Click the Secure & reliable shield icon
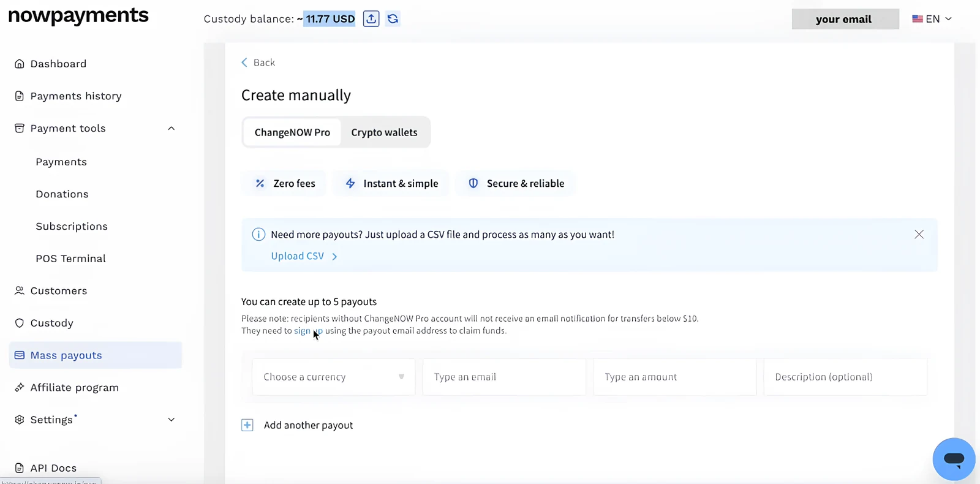This screenshot has width=980, height=484. click(473, 183)
